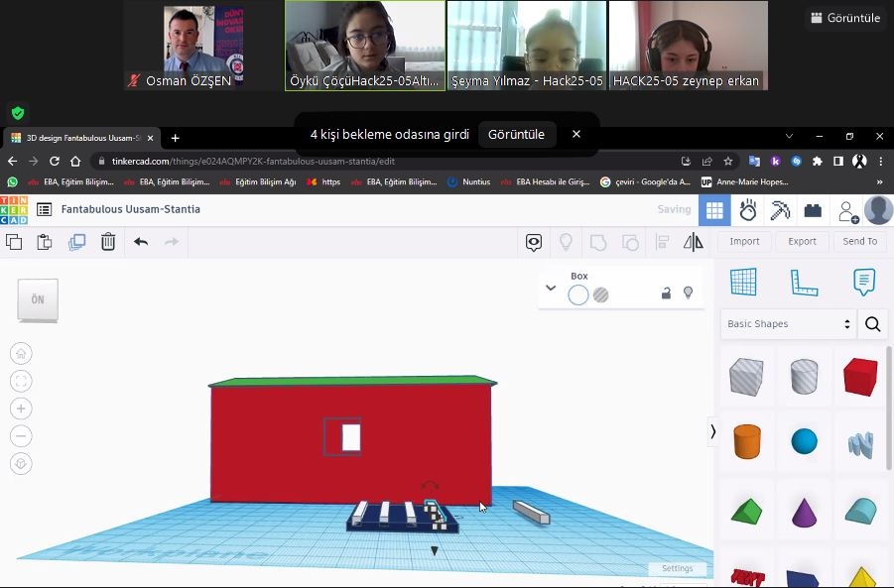Screen dimensions: 894x588
Task: Select the Workplane tool
Action: (x=743, y=283)
